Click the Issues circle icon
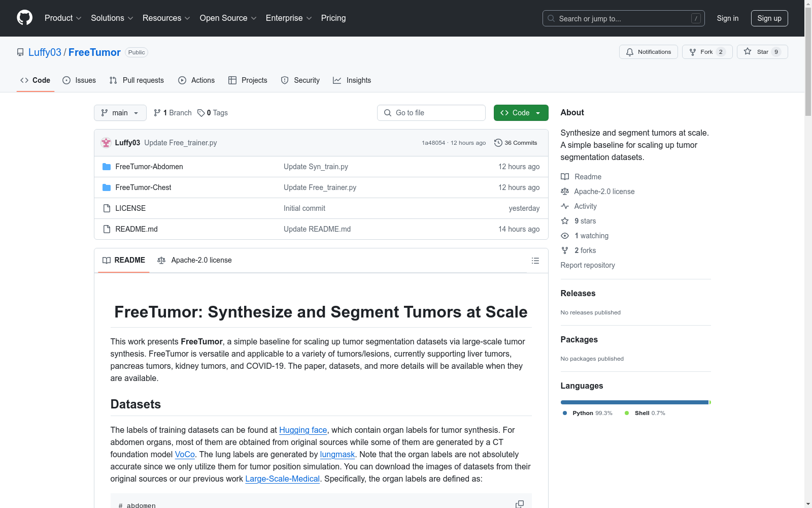The width and height of the screenshot is (812, 508). click(x=66, y=80)
